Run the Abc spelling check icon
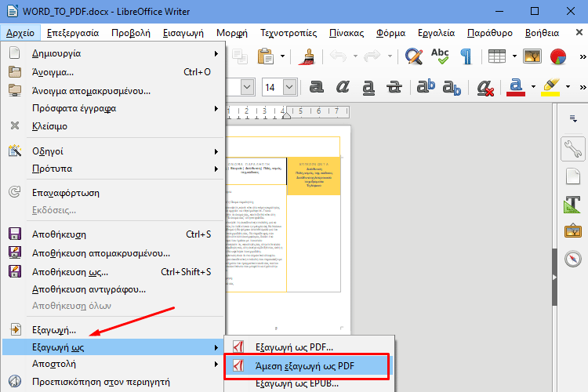The height and width of the screenshot is (392, 588). point(440,56)
